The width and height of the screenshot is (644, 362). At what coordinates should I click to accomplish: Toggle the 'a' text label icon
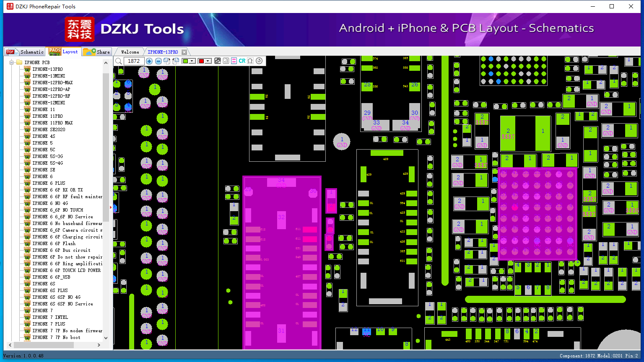click(x=226, y=61)
